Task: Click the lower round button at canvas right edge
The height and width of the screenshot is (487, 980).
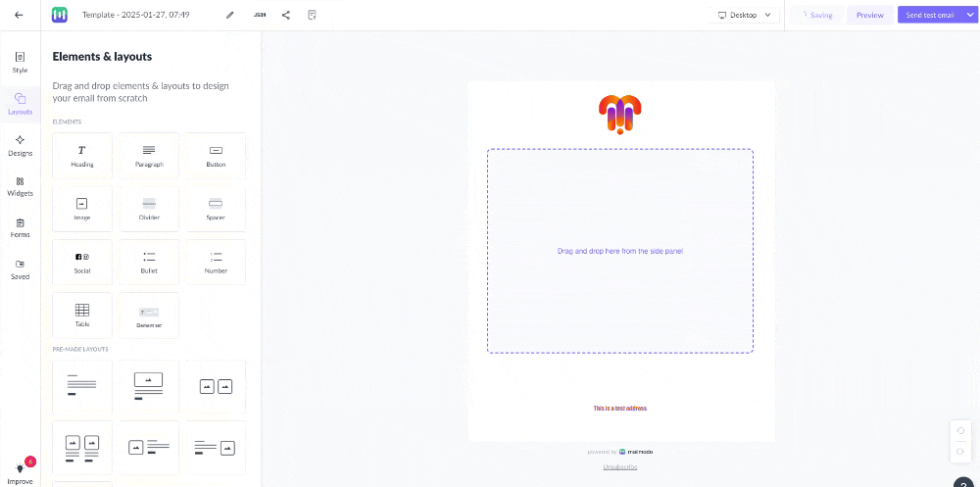Action: (960, 452)
